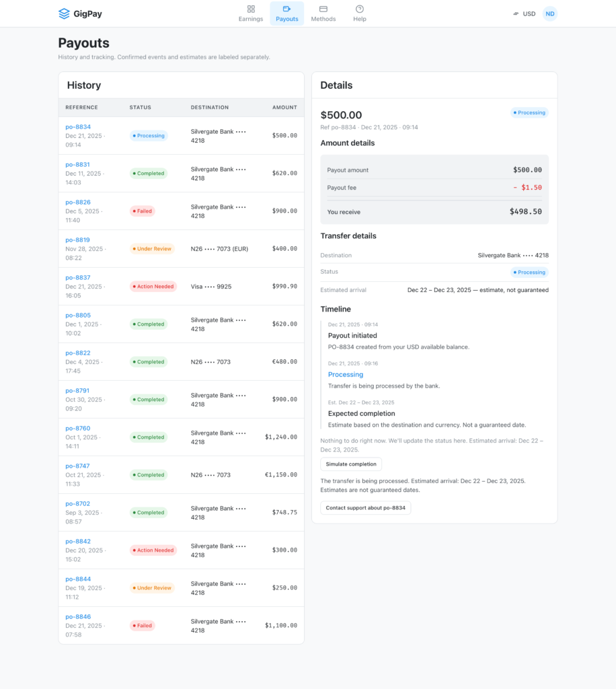Image resolution: width=616 pixels, height=689 pixels.
Task: Click the AMOUNT column header
Action: (x=284, y=108)
